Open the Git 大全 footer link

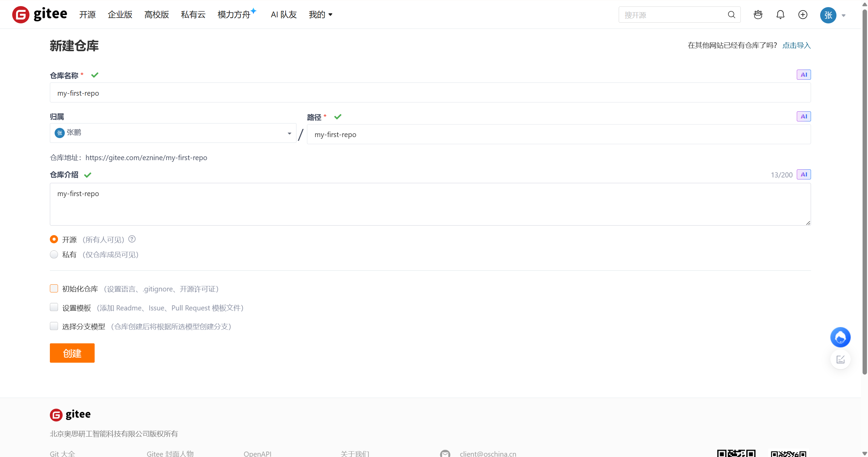tap(62, 454)
